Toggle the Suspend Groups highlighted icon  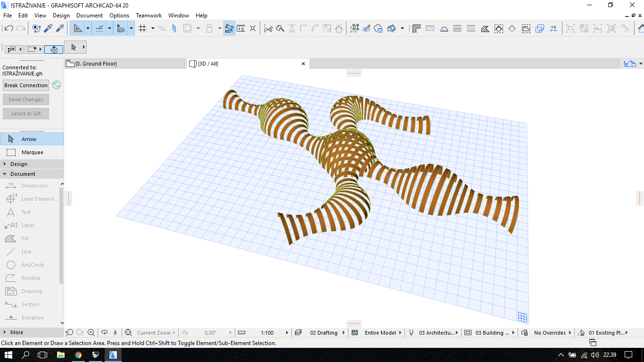[229, 28]
